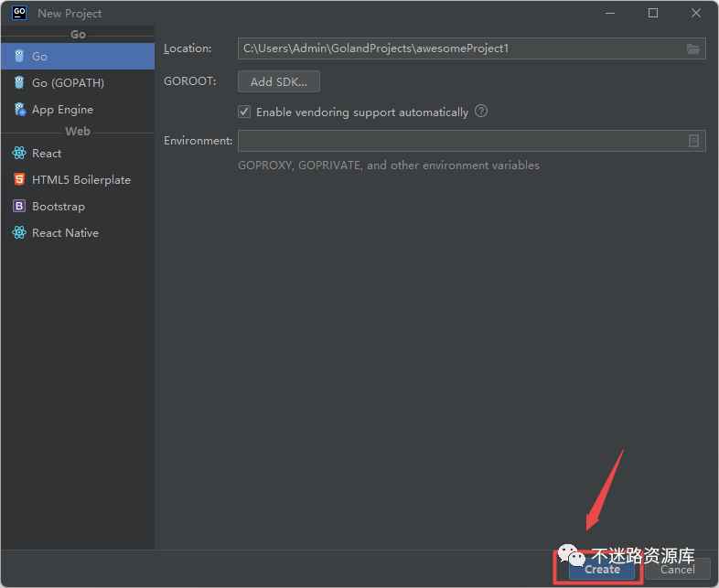Viewport: 719px width, 588px height.
Task: Click the GoLand logo in title bar
Action: pos(19,13)
